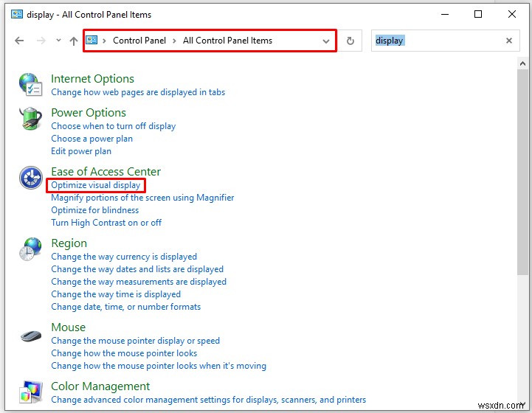The width and height of the screenshot is (532, 413).
Task: Click the Control Panel breadcrumb segment
Action: coord(139,41)
